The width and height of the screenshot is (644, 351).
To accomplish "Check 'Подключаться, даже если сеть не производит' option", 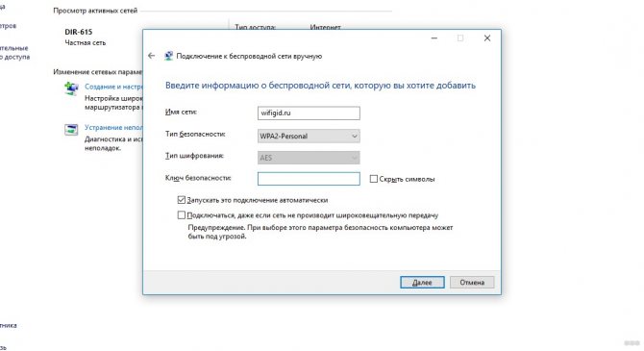I will tap(181, 215).
